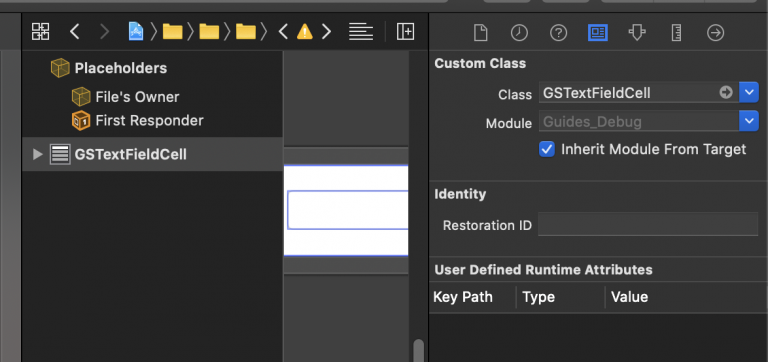Click the Value column header
The height and width of the screenshot is (362, 768).
tap(629, 297)
